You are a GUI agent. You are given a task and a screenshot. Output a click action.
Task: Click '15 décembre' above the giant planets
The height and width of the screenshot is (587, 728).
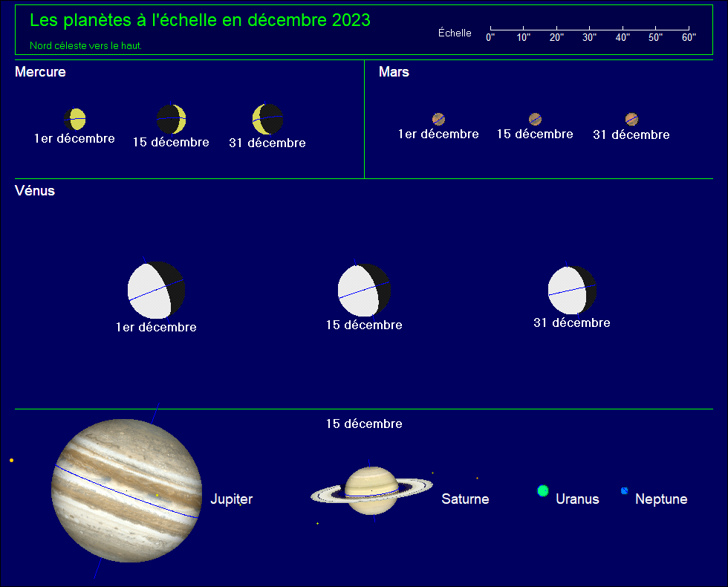[364, 424]
